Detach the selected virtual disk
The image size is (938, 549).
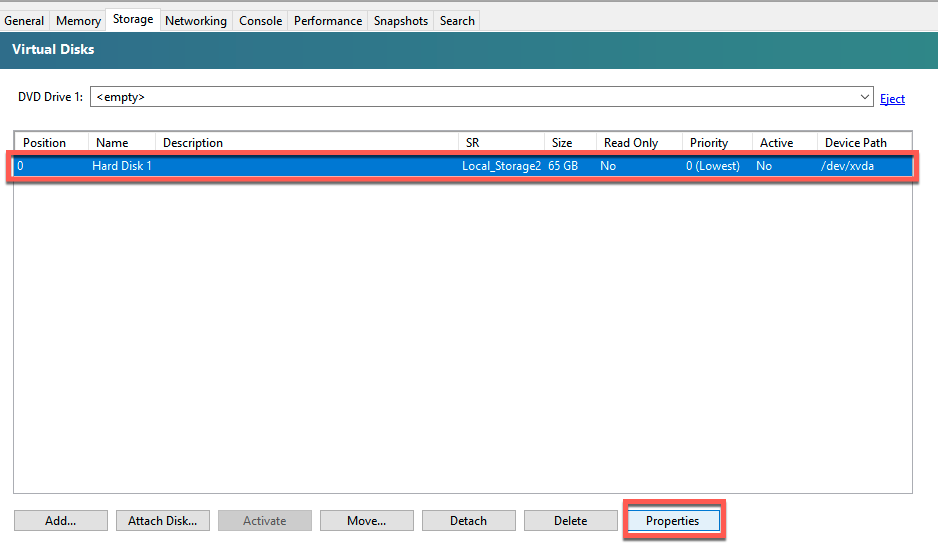(x=468, y=521)
